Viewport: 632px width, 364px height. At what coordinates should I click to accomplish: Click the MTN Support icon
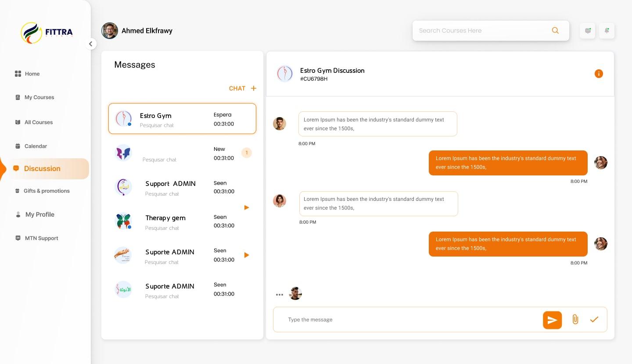coord(18,238)
